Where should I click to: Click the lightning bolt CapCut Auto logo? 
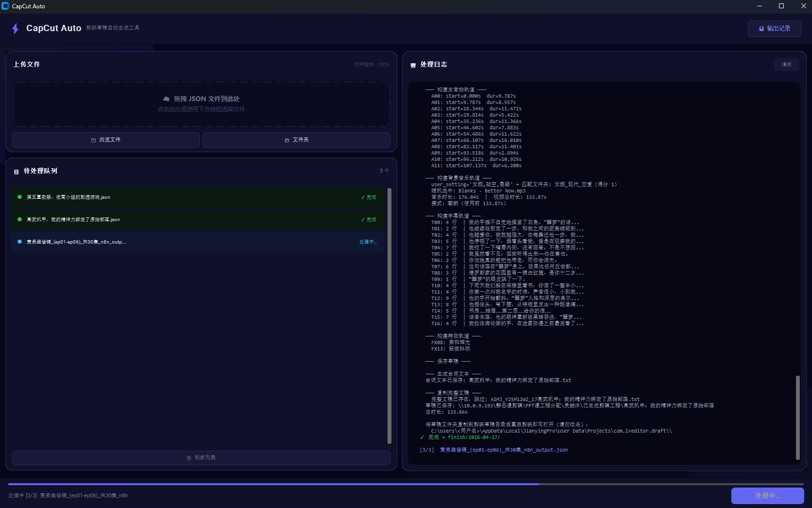[15, 29]
